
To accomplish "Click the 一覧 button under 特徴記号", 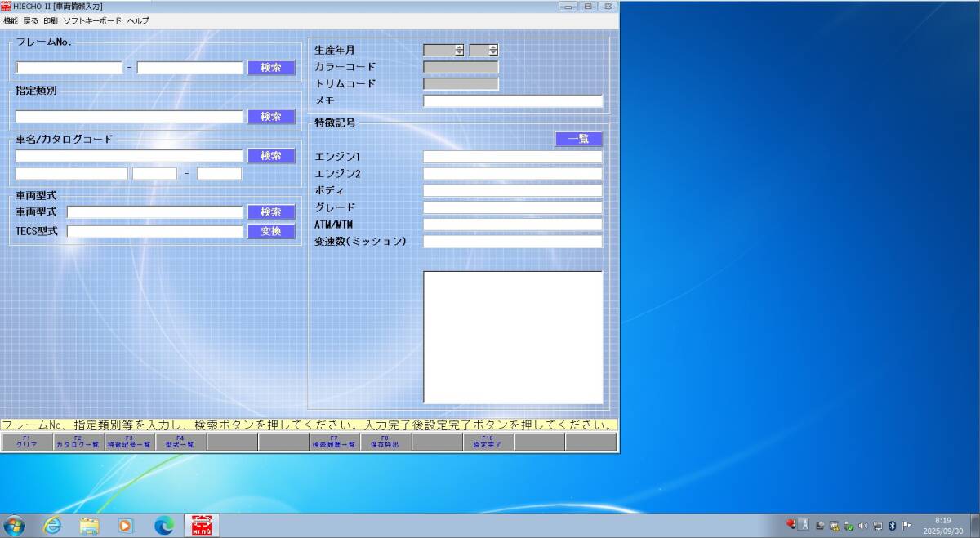I will point(578,139).
